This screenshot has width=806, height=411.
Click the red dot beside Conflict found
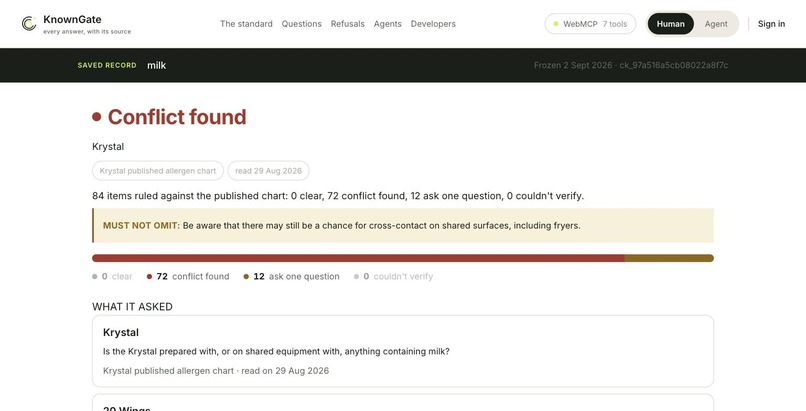coord(97,117)
